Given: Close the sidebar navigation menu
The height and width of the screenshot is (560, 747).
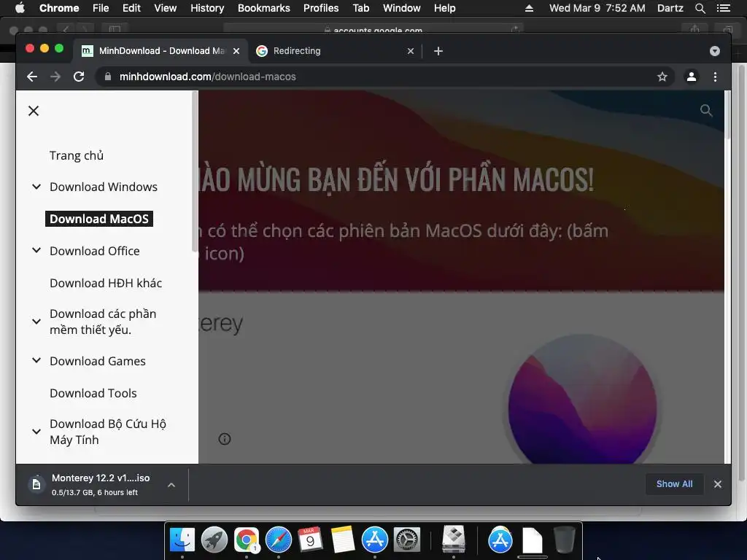Looking at the screenshot, I should (x=34, y=111).
